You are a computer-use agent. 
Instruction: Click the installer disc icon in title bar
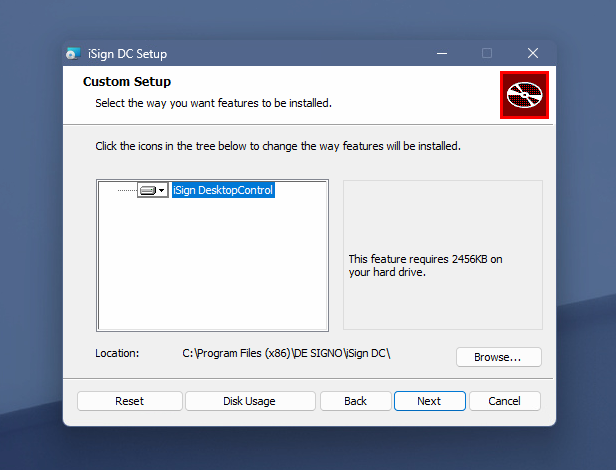[73, 53]
